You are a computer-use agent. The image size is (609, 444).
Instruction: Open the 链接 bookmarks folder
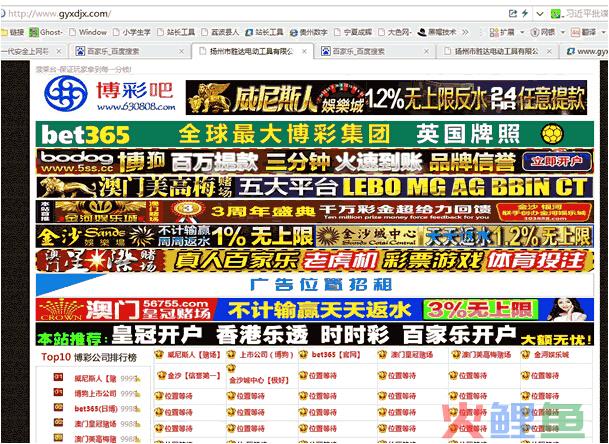point(12,32)
